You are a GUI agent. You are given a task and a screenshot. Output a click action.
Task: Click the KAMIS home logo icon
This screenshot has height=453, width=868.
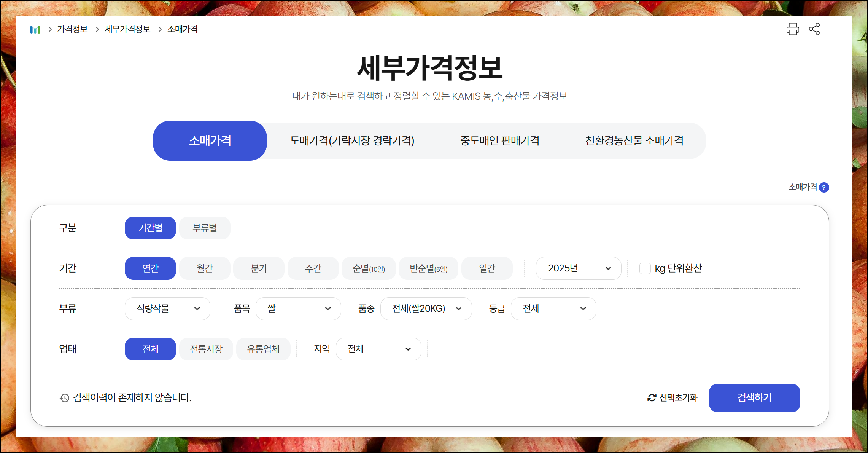(35, 29)
